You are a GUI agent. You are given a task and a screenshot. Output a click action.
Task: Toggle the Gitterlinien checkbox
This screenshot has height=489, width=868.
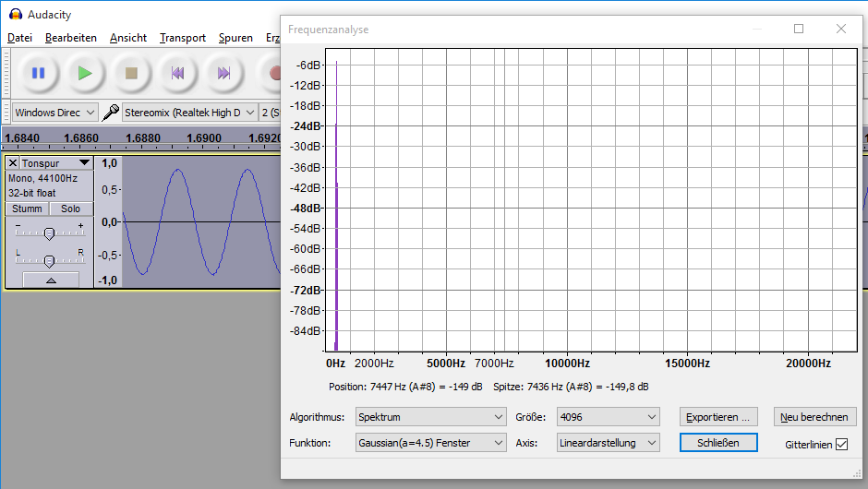(x=842, y=444)
